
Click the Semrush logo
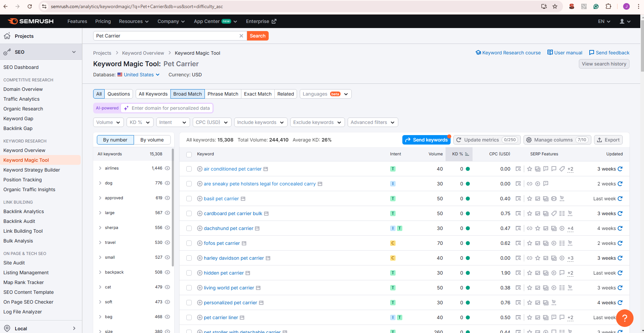point(31,21)
